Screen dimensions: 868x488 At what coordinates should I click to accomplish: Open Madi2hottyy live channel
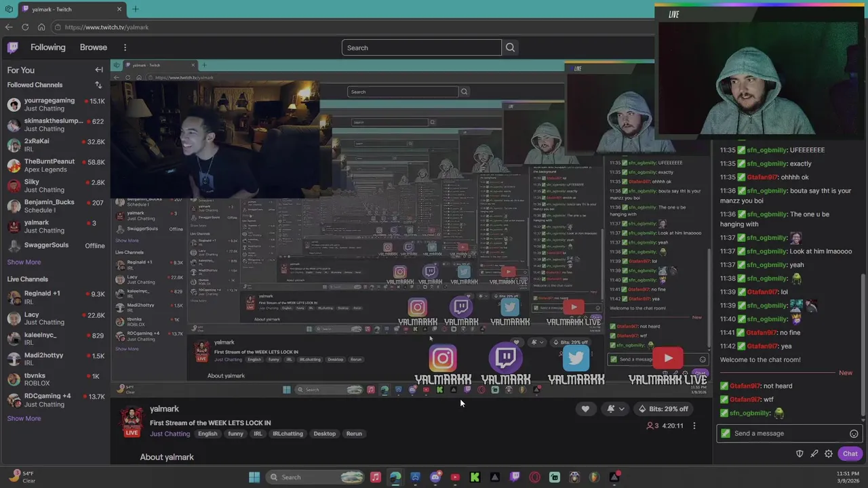(56, 359)
